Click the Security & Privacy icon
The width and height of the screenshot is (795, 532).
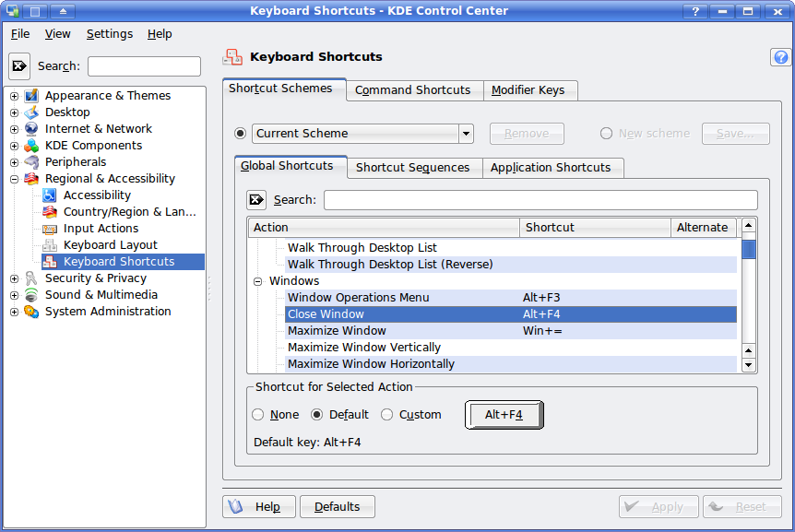pyautogui.click(x=31, y=278)
